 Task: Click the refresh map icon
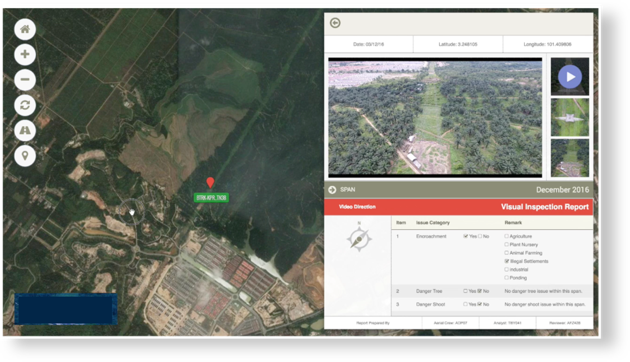25,105
